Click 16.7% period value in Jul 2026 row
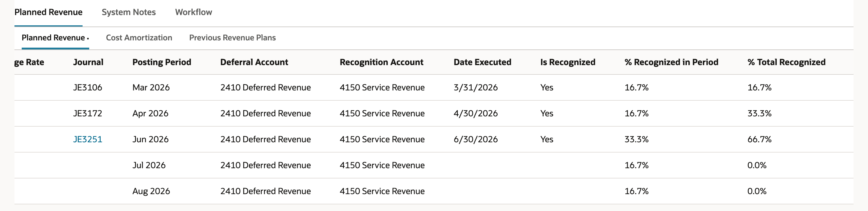This screenshot has width=868, height=211. click(x=636, y=165)
